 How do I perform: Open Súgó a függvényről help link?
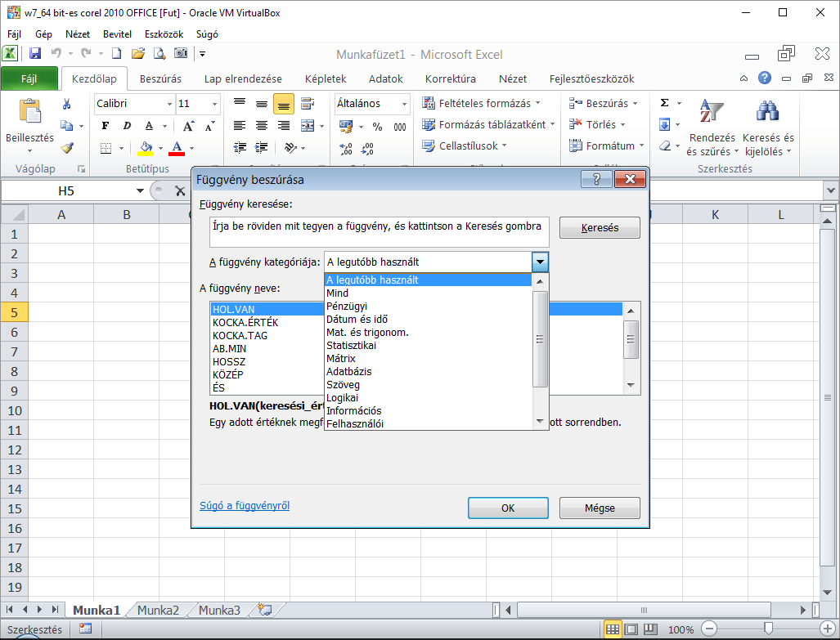coord(245,506)
